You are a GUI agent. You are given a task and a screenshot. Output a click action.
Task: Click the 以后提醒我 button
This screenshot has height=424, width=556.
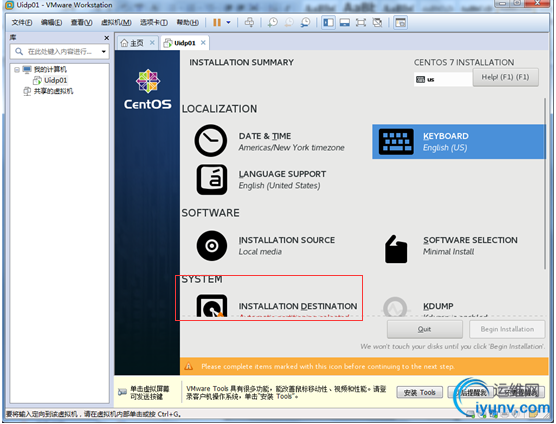click(472, 392)
